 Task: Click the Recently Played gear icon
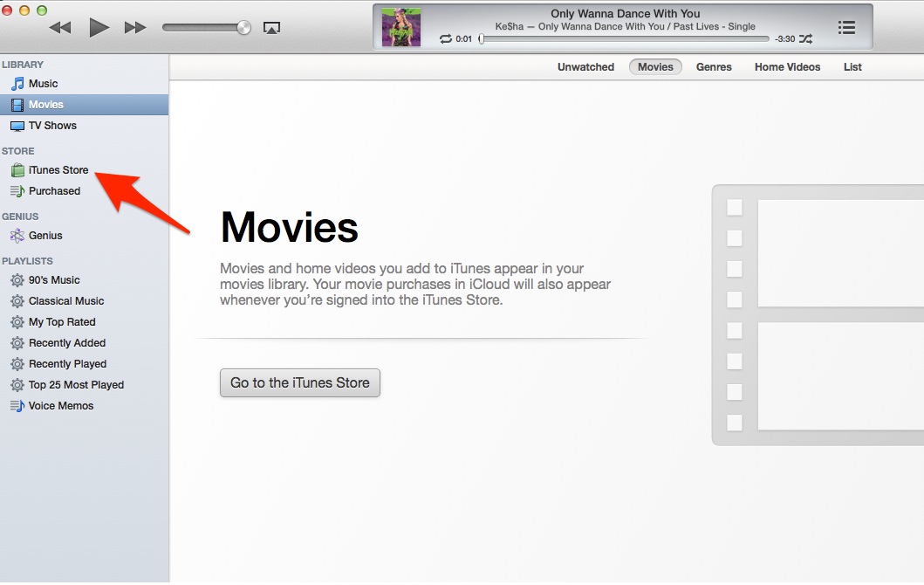pyautogui.click(x=17, y=364)
